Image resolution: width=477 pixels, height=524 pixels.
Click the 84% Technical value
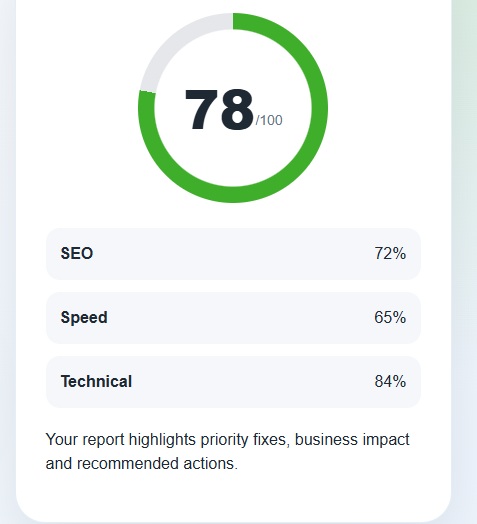click(x=390, y=381)
